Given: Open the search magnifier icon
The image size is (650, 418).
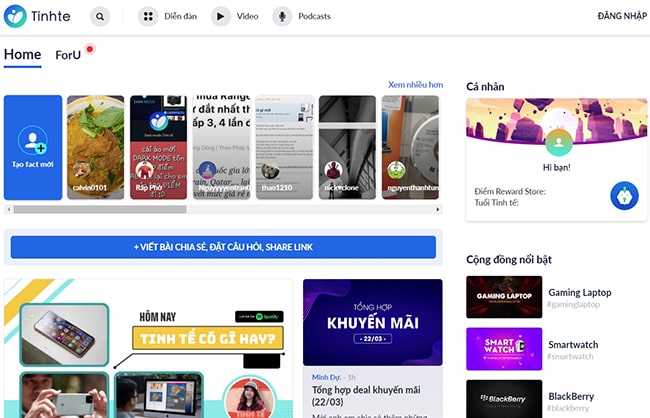Looking at the screenshot, I should (100, 17).
